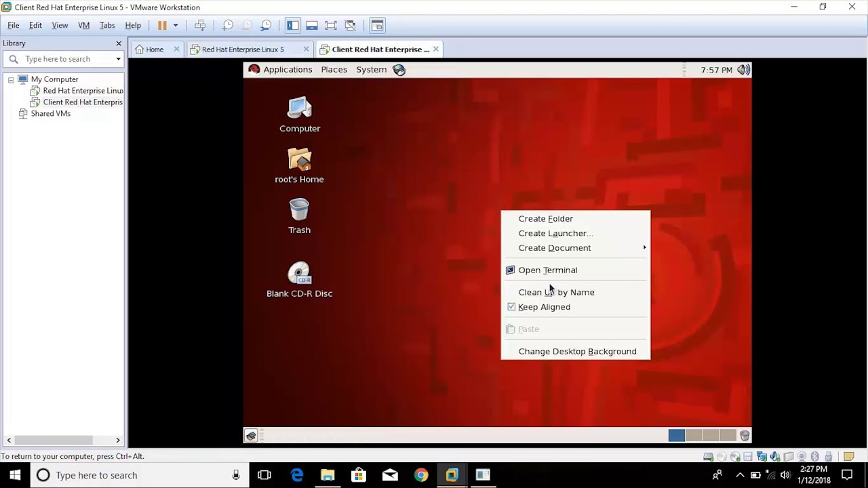Click the Send Ctrl+Alt+Del toolbar icon

200,26
